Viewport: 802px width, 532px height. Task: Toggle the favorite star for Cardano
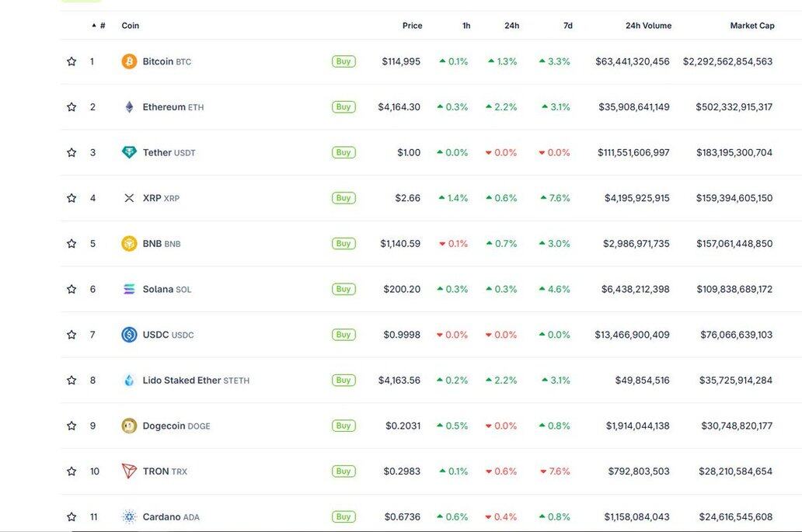71,517
